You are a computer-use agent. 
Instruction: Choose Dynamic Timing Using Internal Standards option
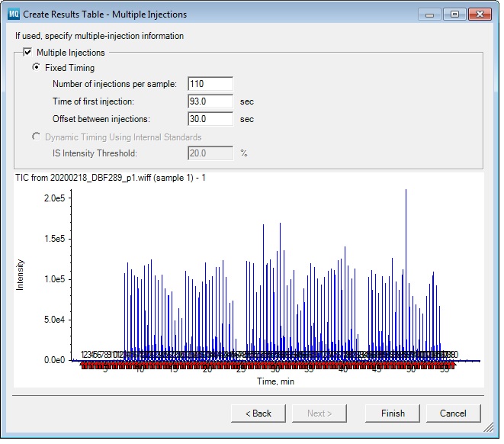(x=36, y=137)
